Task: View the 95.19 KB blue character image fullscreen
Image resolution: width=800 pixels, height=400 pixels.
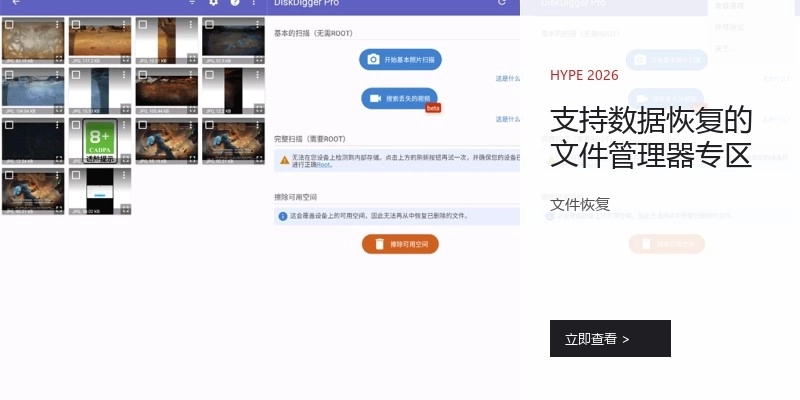Action: click(x=192, y=159)
